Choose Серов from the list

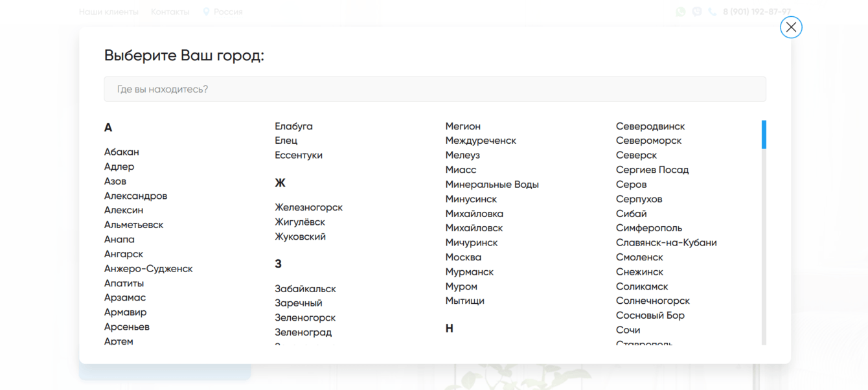(x=632, y=185)
